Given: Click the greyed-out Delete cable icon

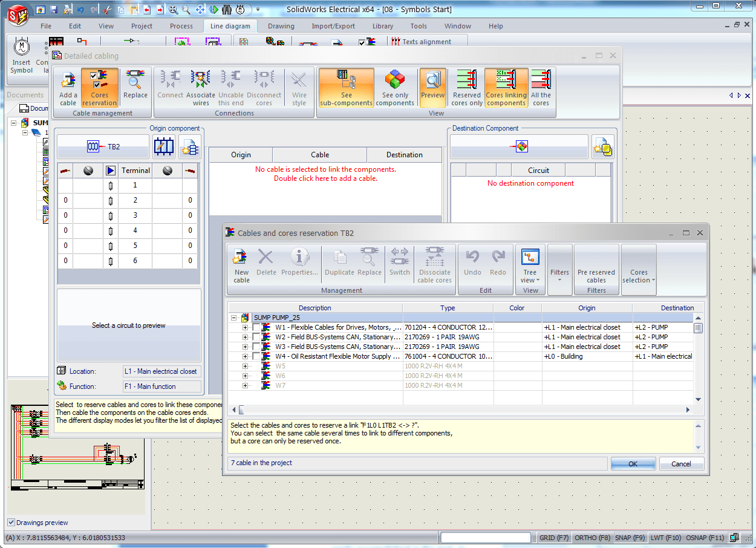Looking at the screenshot, I should [x=266, y=263].
